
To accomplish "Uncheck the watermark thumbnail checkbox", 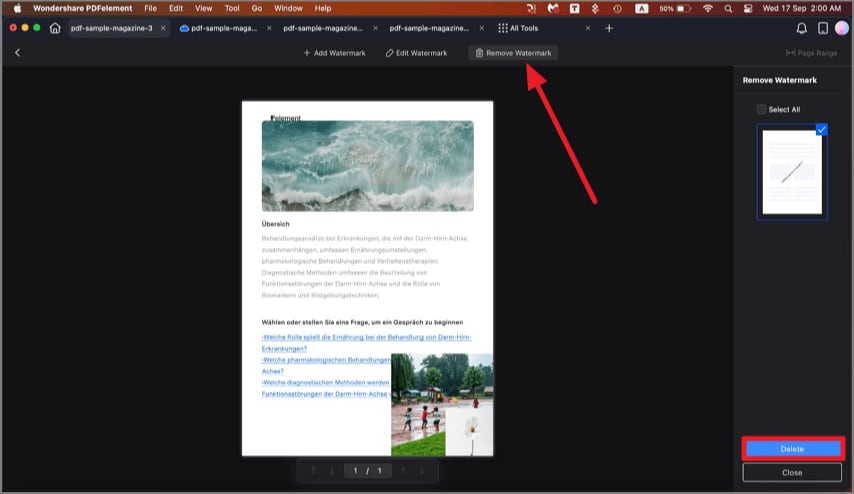I will tap(821, 130).
